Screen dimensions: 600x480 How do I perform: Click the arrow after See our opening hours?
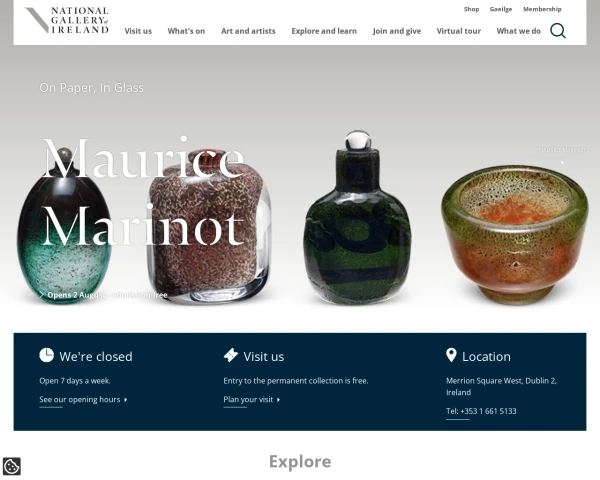pos(126,400)
